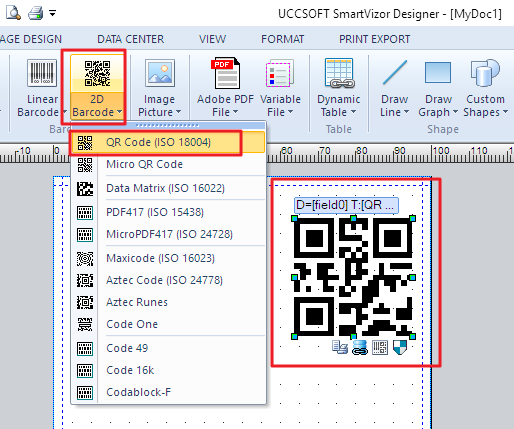Expand the 2D Barcode dropdown arrow

pos(119,112)
